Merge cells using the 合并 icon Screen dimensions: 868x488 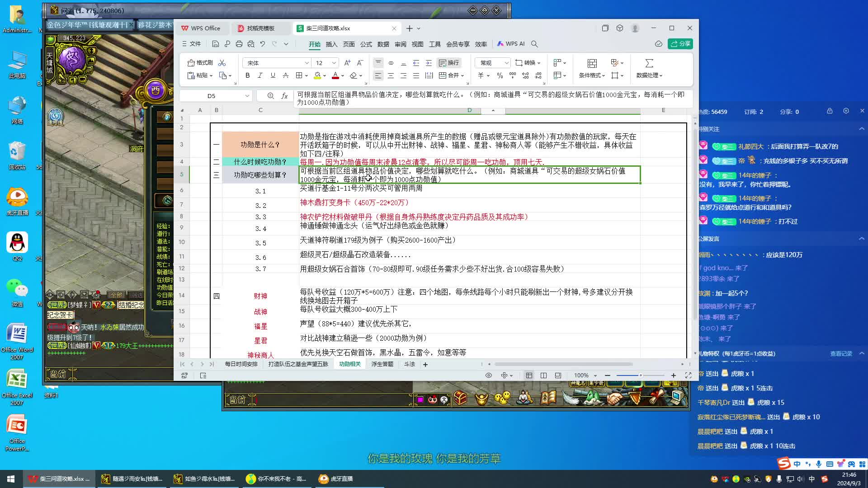tap(451, 75)
